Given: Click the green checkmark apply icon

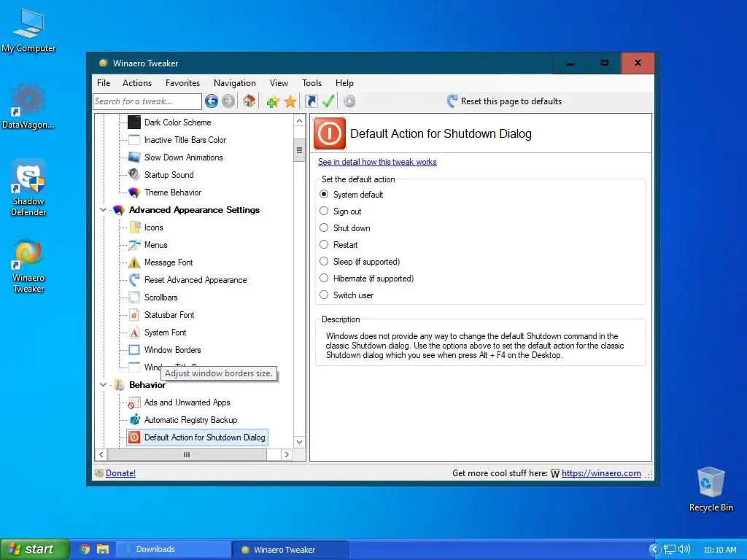Looking at the screenshot, I should [x=328, y=101].
